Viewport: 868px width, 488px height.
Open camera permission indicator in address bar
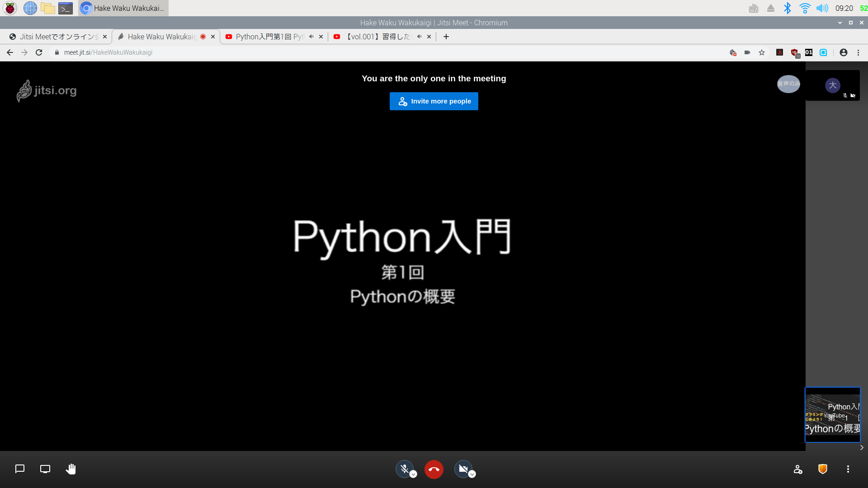tap(747, 52)
